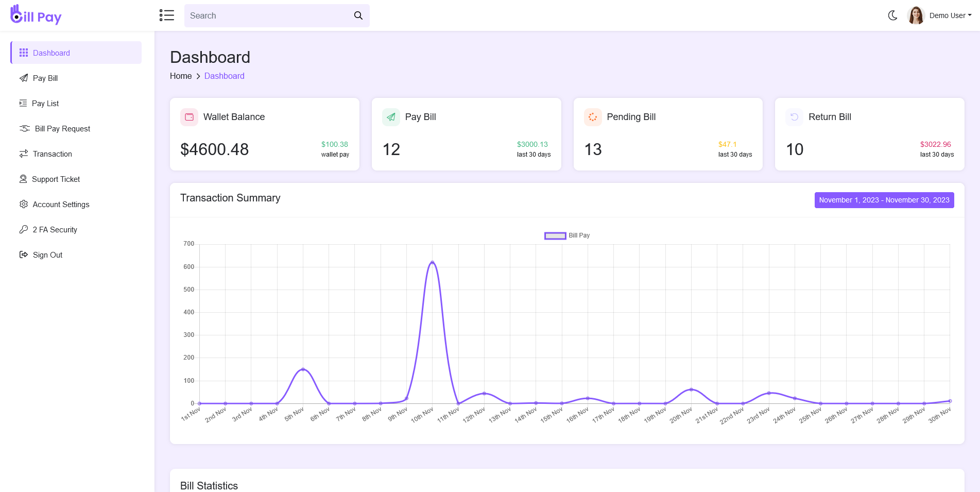Screen dimensions: 980x492
Task: Type in the Search input field
Action: (x=268, y=15)
